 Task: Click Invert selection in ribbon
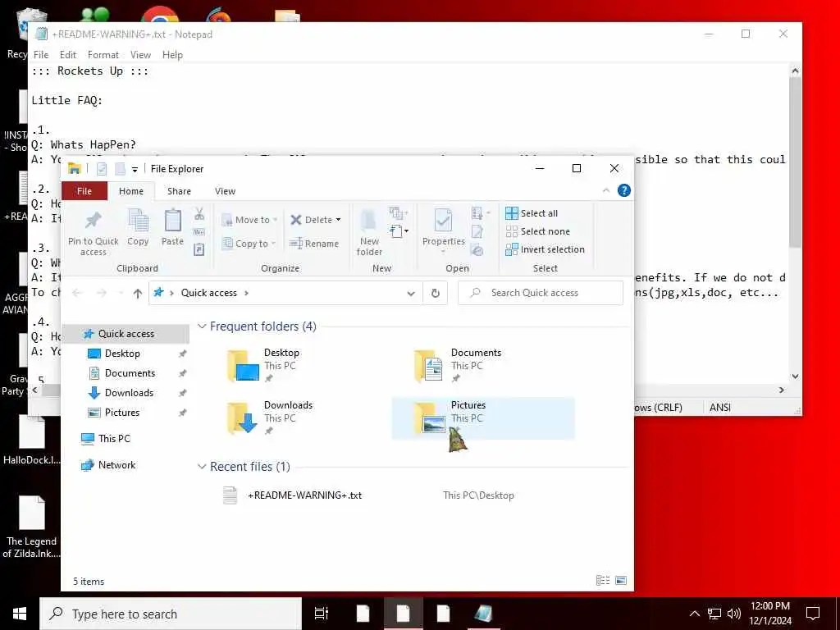(545, 249)
